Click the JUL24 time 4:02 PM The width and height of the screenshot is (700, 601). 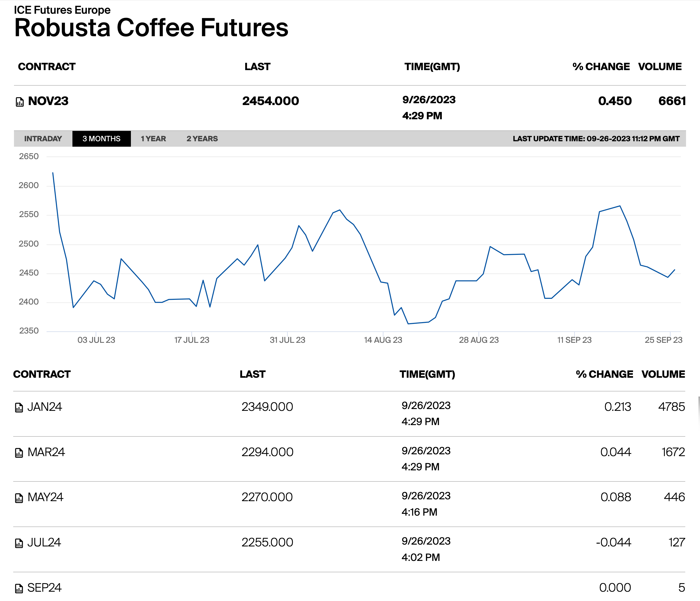coord(421,558)
